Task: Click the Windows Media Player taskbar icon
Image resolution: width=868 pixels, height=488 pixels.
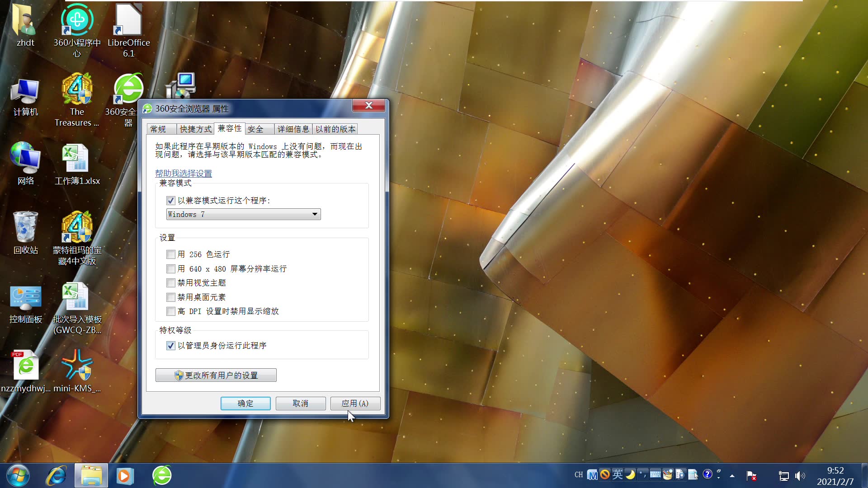Action: coord(124,475)
